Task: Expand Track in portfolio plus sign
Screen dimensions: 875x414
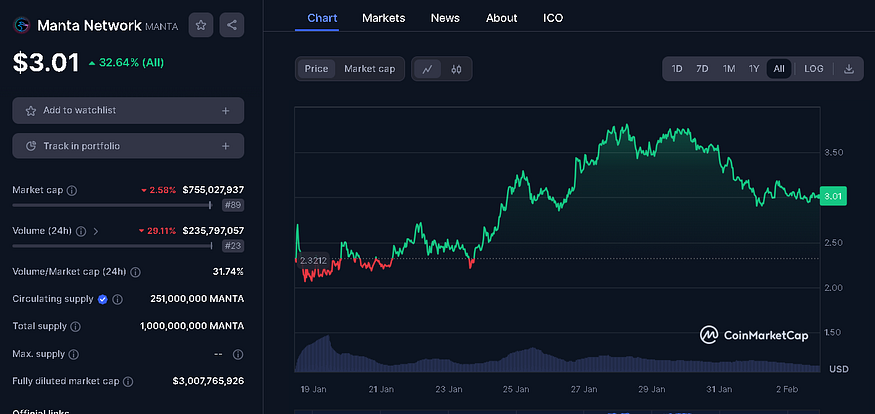Action: click(226, 146)
